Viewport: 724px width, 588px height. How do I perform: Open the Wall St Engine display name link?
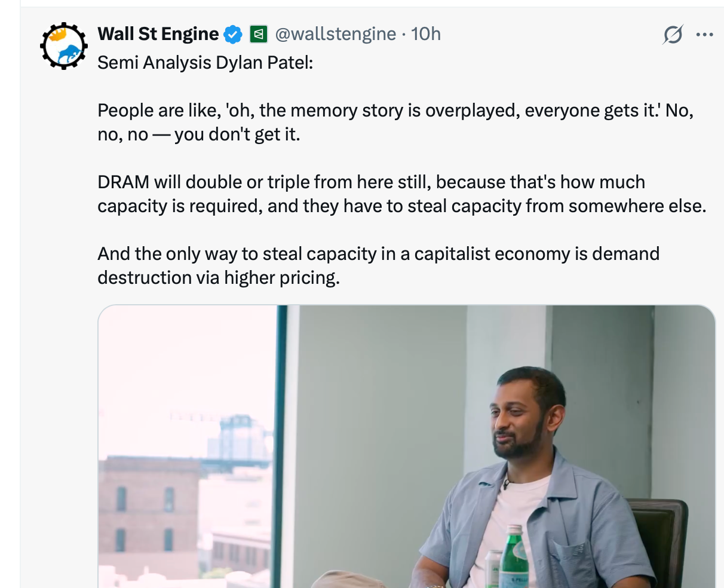(158, 34)
